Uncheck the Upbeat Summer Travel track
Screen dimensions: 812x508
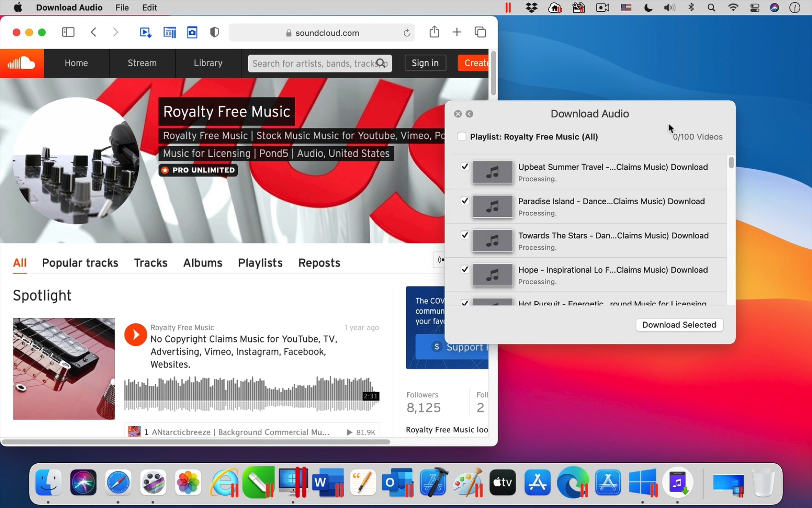[465, 167]
